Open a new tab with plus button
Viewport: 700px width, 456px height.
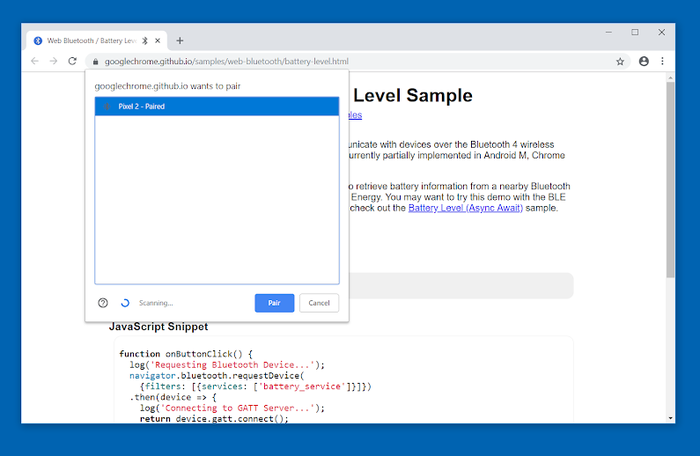tap(180, 40)
